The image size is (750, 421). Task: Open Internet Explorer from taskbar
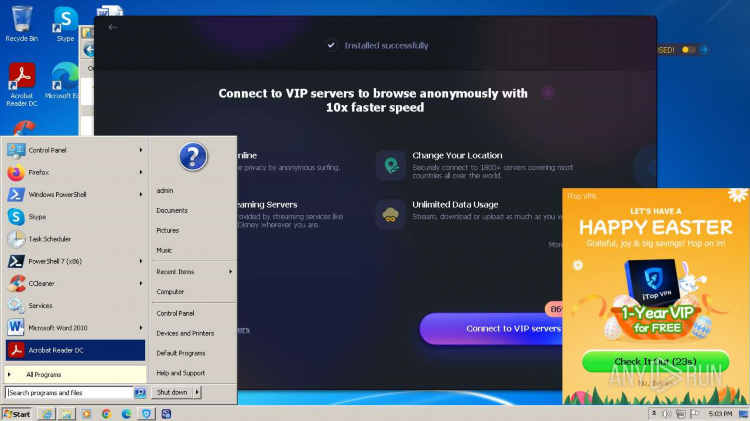click(x=47, y=414)
